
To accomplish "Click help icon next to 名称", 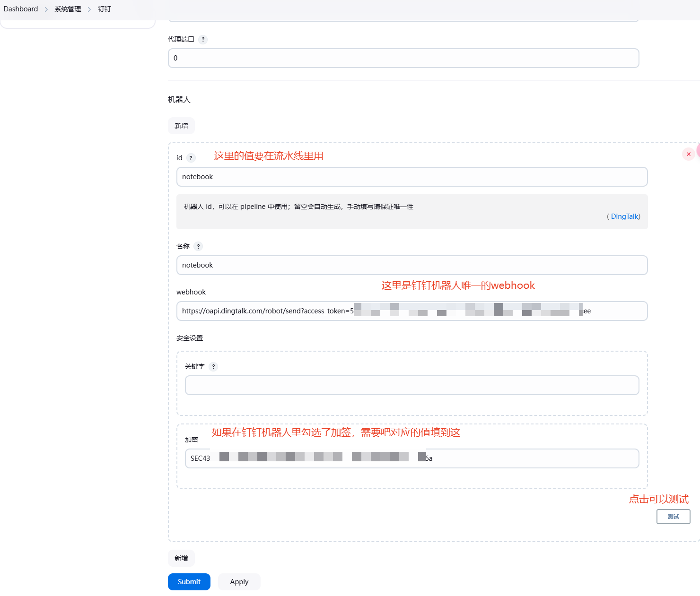I will [198, 246].
